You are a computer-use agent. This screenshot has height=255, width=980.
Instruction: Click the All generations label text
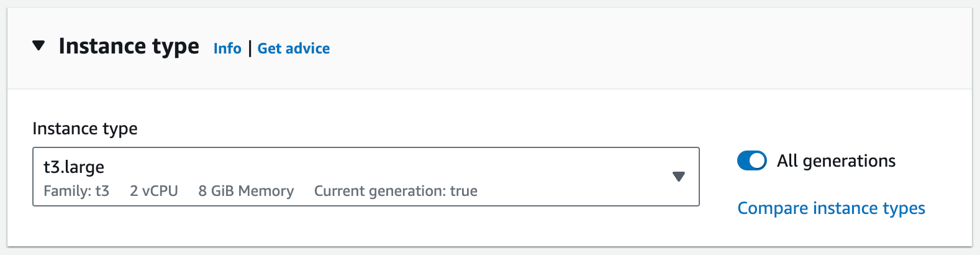tap(836, 161)
